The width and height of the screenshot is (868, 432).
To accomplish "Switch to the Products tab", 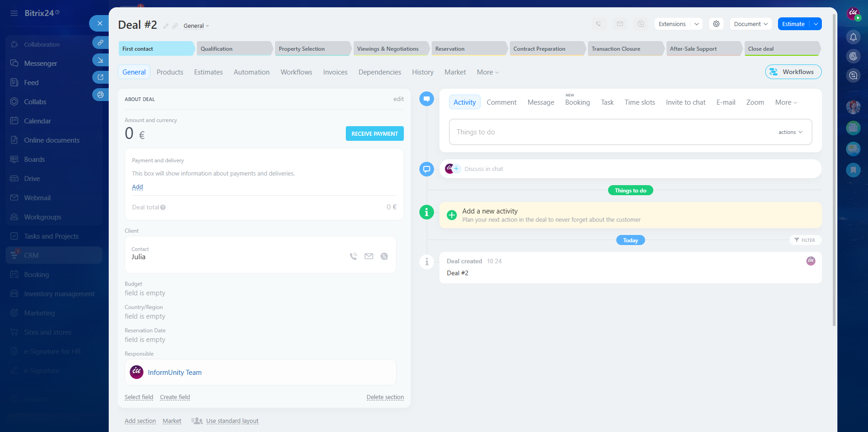I will [169, 72].
